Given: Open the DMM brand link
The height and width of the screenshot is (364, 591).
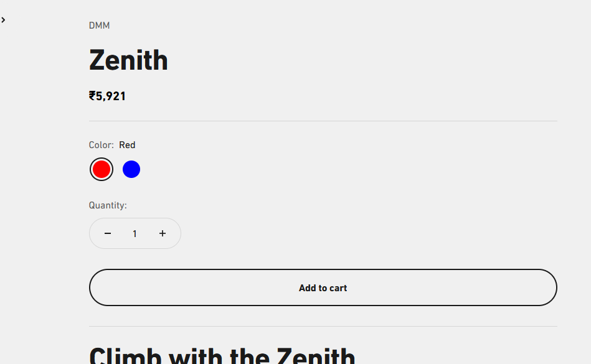Looking at the screenshot, I should point(99,26).
